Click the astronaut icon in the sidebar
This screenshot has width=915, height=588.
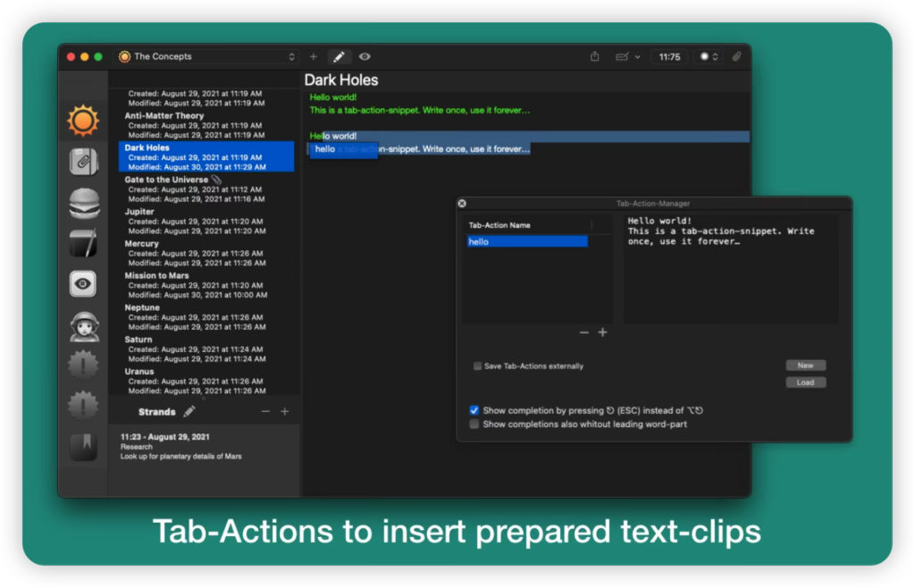(83, 326)
